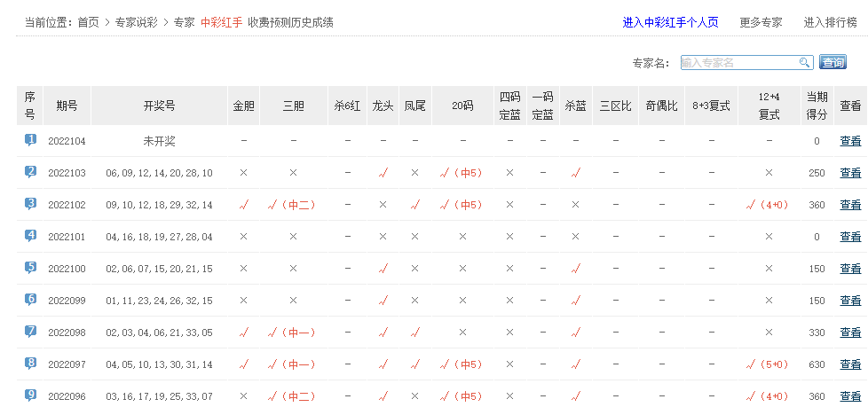Open 查看 link for issue 2022104
Viewport: 868px width, 407px height.
pyautogui.click(x=850, y=141)
